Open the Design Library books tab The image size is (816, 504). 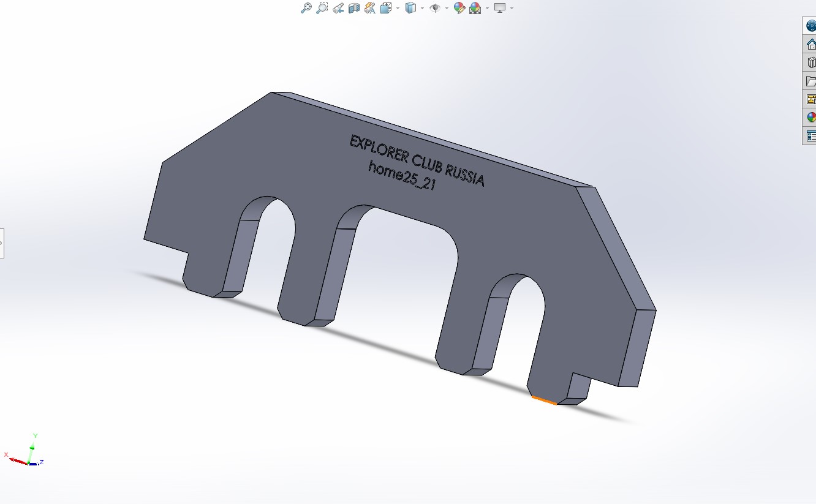point(810,62)
